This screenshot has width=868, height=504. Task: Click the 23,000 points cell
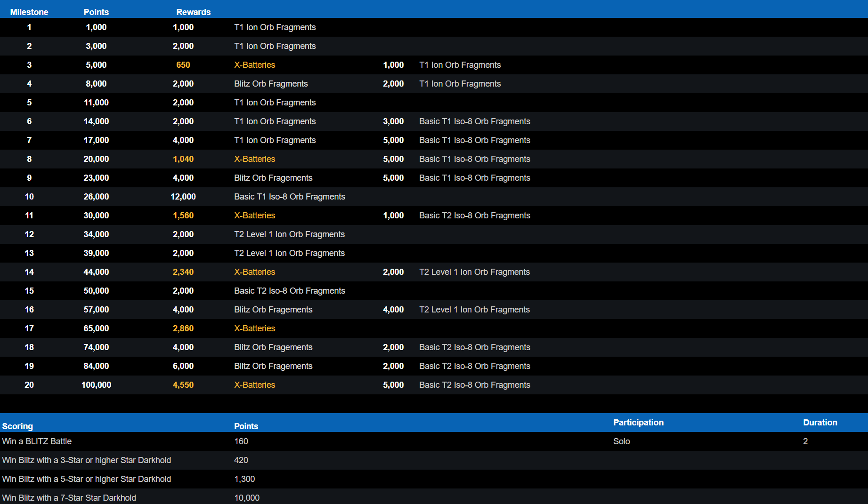point(96,178)
